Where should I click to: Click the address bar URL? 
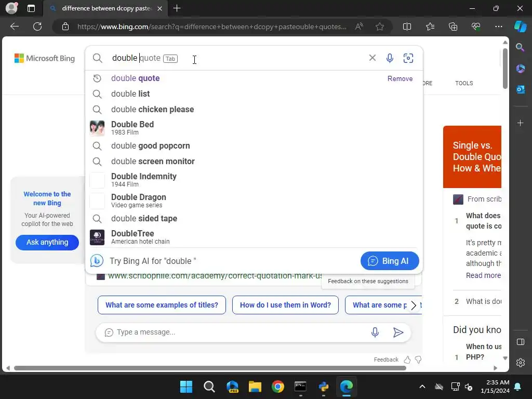click(x=212, y=26)
